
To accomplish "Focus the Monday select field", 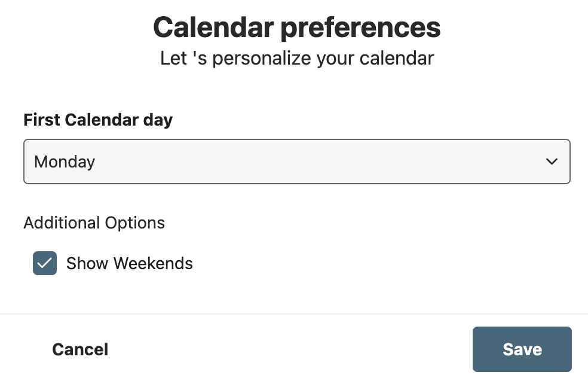I will point(296,161).
